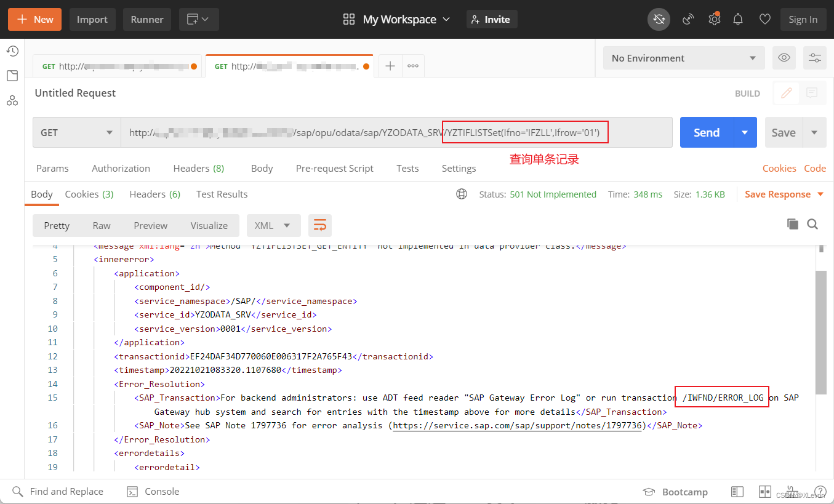Image resolution: width=834 pixels, height=504 pixels.
Task: Open the capture requests satellite icon
Action: coord(688,20)
